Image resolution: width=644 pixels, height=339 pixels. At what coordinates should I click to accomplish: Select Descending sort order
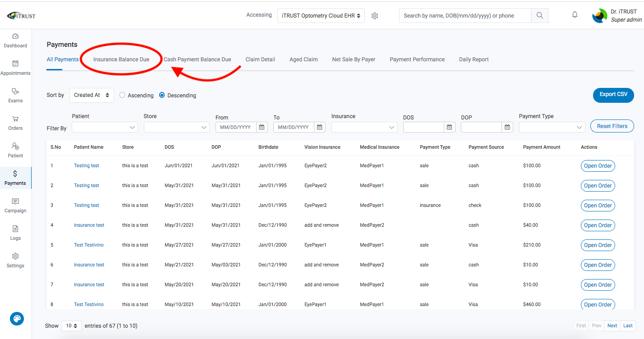point(161,95)
